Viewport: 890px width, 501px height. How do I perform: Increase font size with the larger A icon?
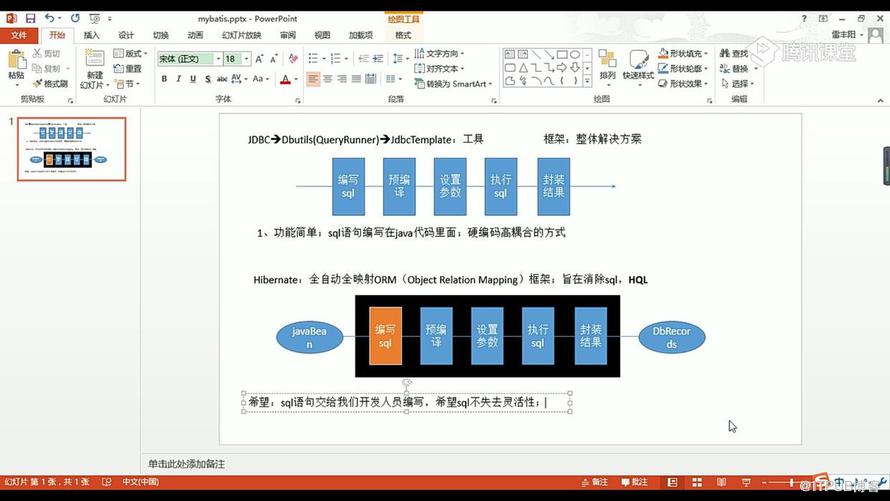(259, 58)
